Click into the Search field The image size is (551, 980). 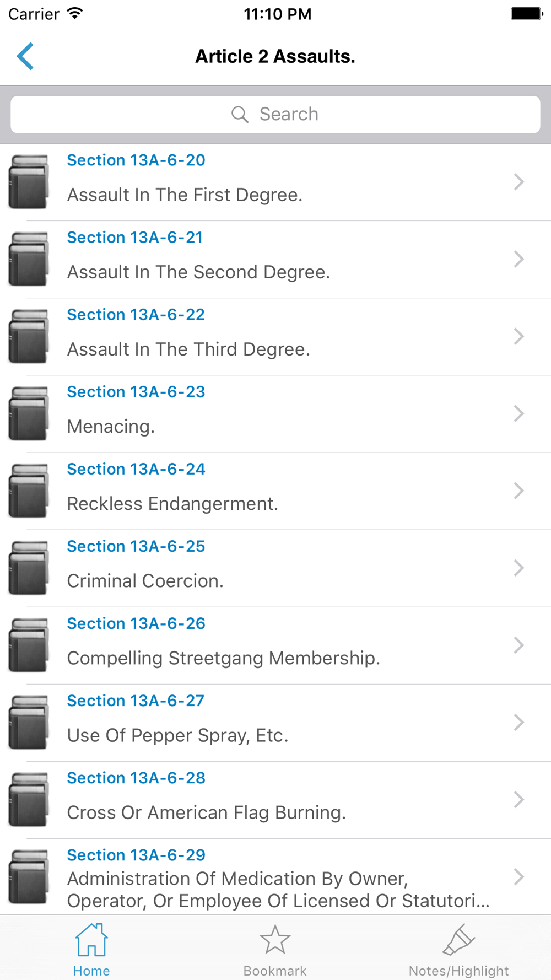[275, 114]
